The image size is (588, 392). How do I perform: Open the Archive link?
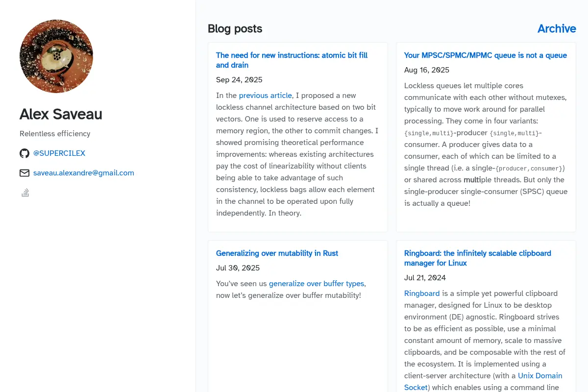pos(557,28)
